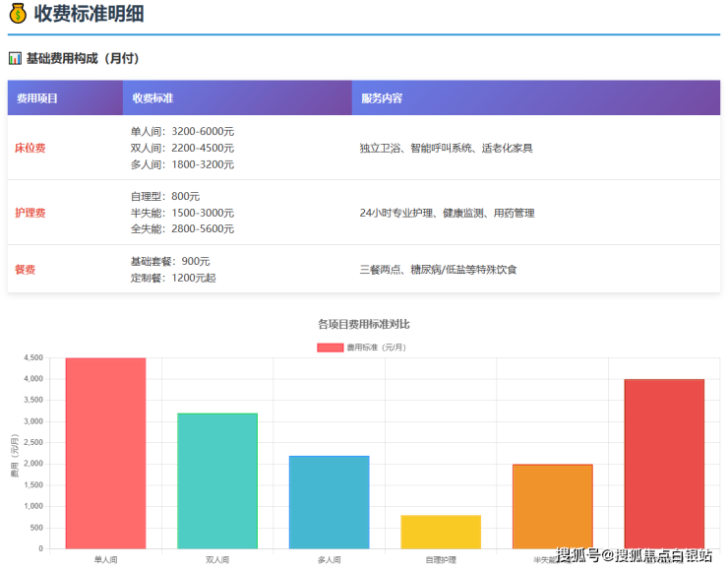
Task: Click the bar chart icon before 基础费用构成
Action: (x=15, y=59)
